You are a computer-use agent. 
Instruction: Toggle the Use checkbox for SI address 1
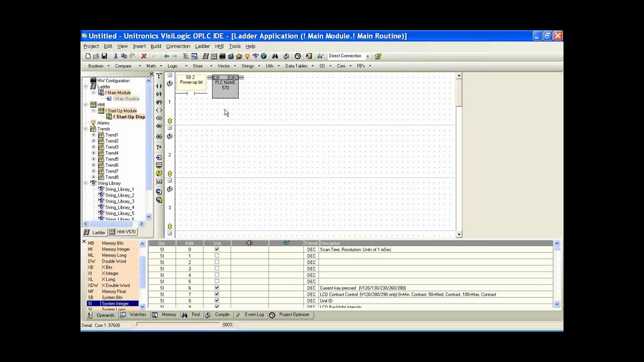coord(217,256)
